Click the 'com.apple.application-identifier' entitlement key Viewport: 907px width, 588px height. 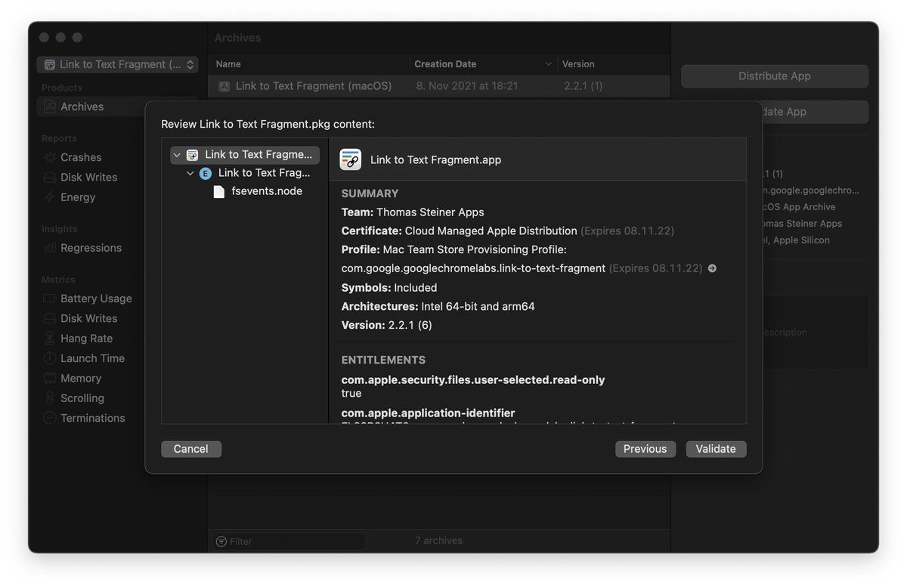(x=429, y=413)
